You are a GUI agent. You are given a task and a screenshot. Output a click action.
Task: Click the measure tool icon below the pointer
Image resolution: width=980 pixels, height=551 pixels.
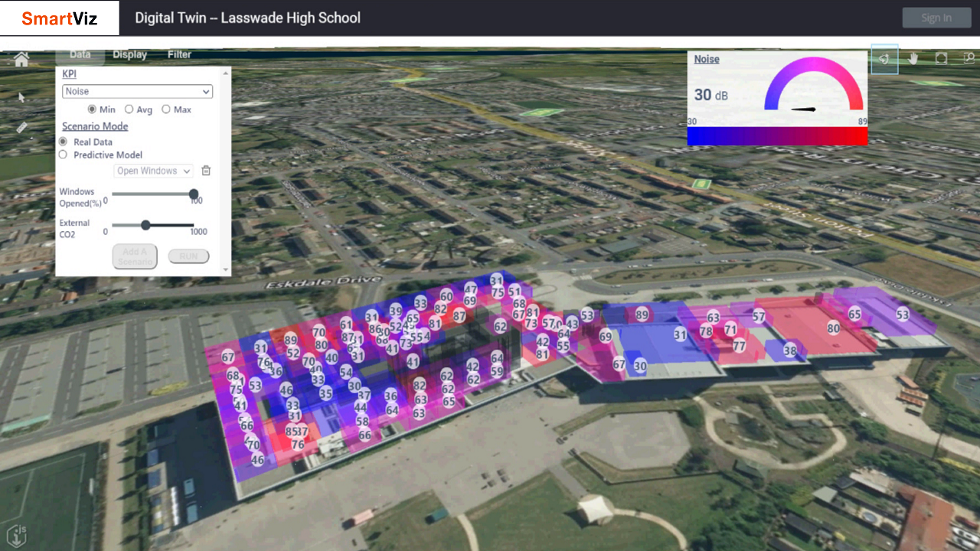point(21,126)
